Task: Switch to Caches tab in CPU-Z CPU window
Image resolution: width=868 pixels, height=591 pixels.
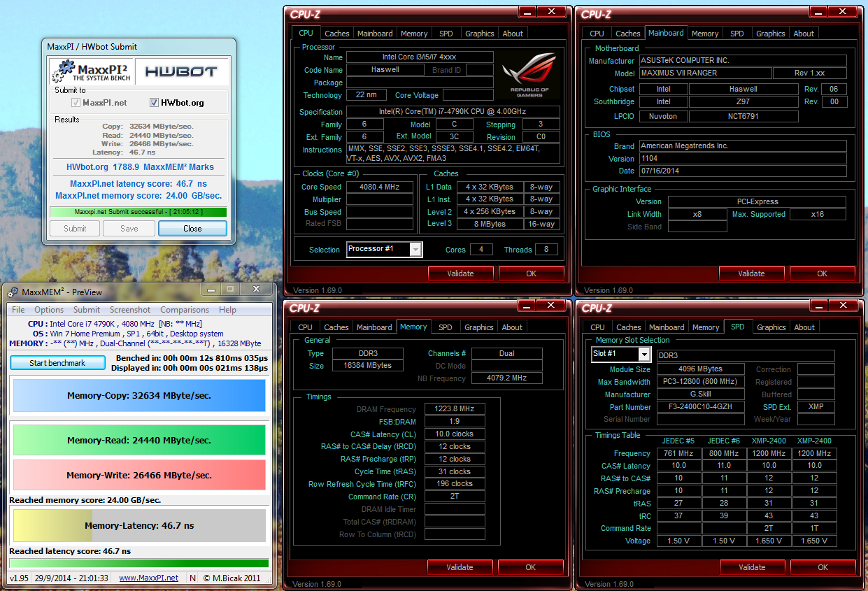Action: tap(337, 34)
